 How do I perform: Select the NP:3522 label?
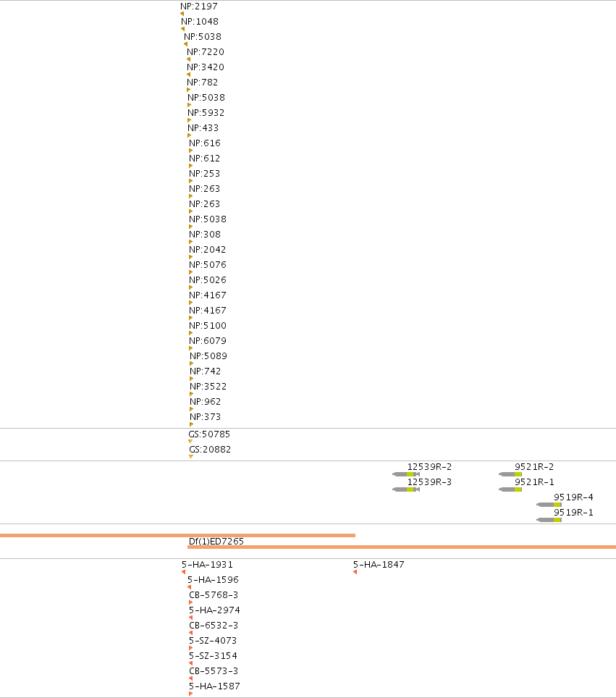click(208, 386)
